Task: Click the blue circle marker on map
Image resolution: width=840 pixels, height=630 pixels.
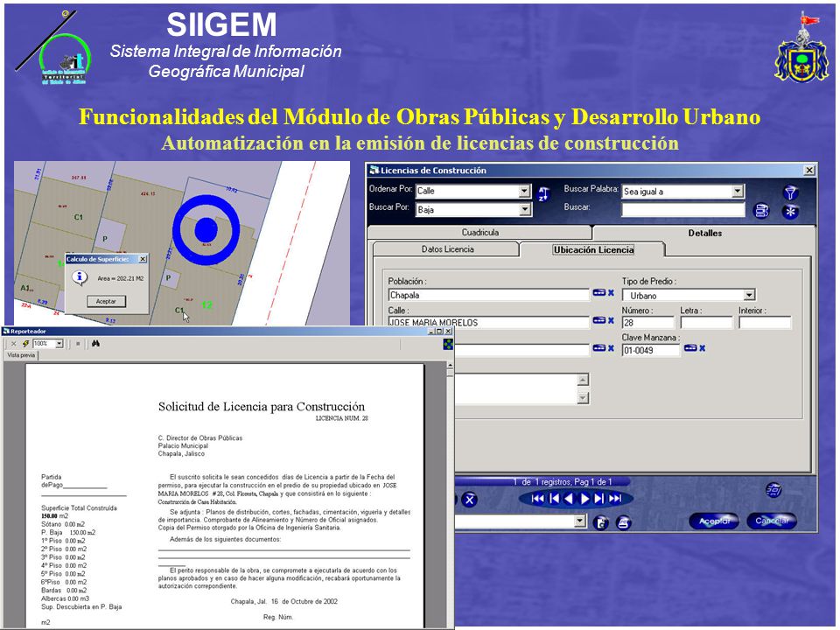Action: (206, 230)
